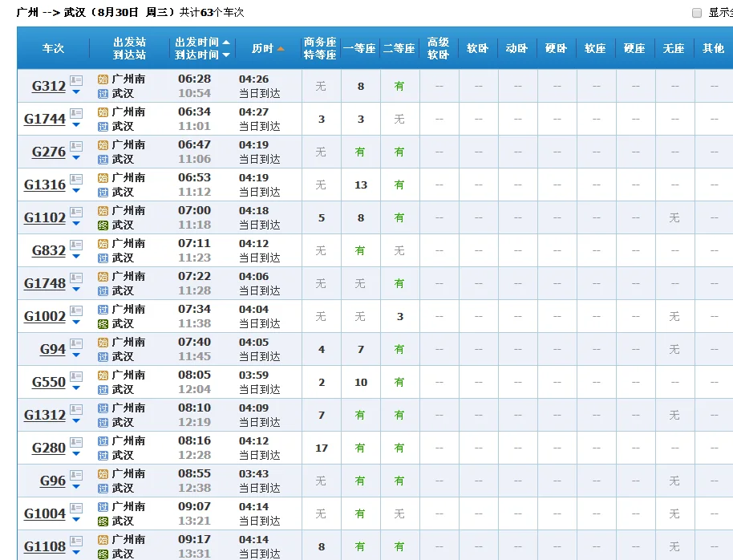
Task: Open train G280 details link
Action: [x=48, y=448]
